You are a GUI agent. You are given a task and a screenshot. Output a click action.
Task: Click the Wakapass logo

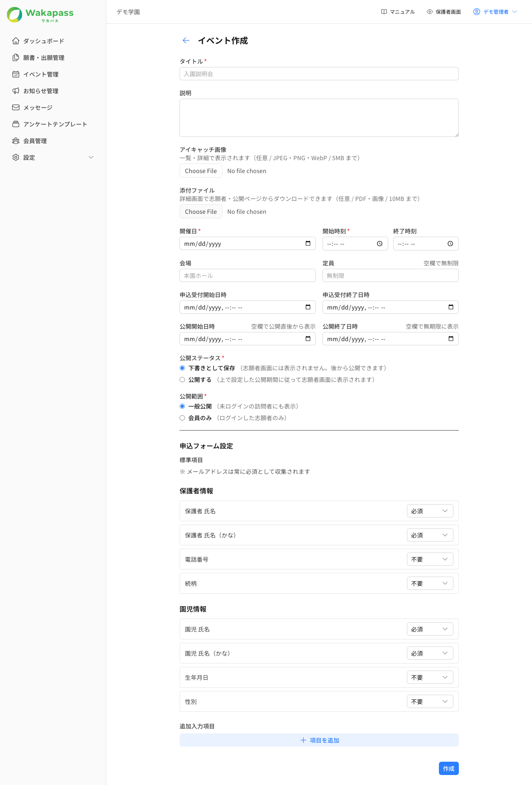pos(40,15)
